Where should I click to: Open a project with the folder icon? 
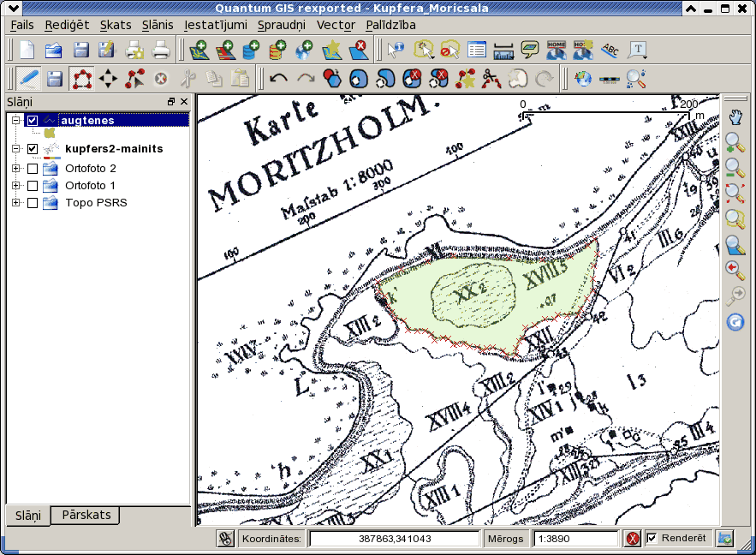coord(54,50)
